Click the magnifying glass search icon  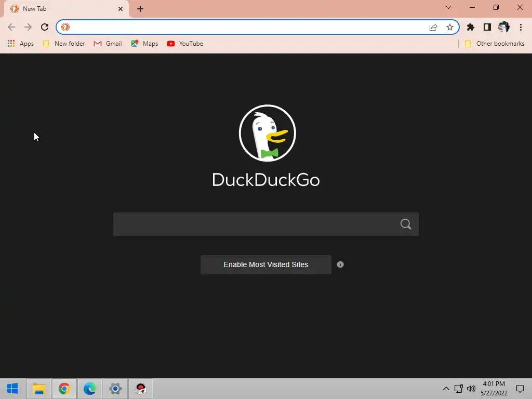406,224
